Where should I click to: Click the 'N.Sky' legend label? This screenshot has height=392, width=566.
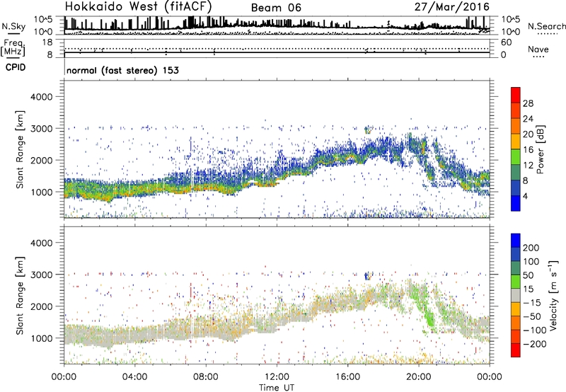(x=13, y=26)
